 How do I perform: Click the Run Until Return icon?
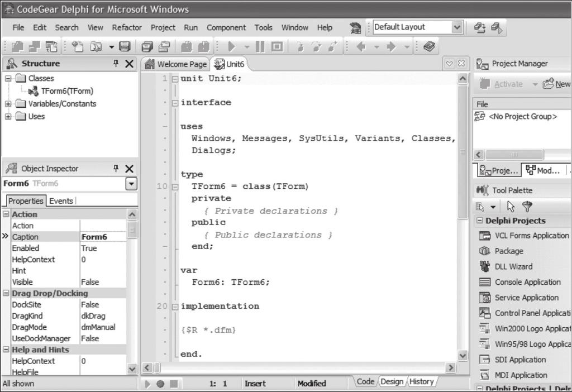(332, 47)
